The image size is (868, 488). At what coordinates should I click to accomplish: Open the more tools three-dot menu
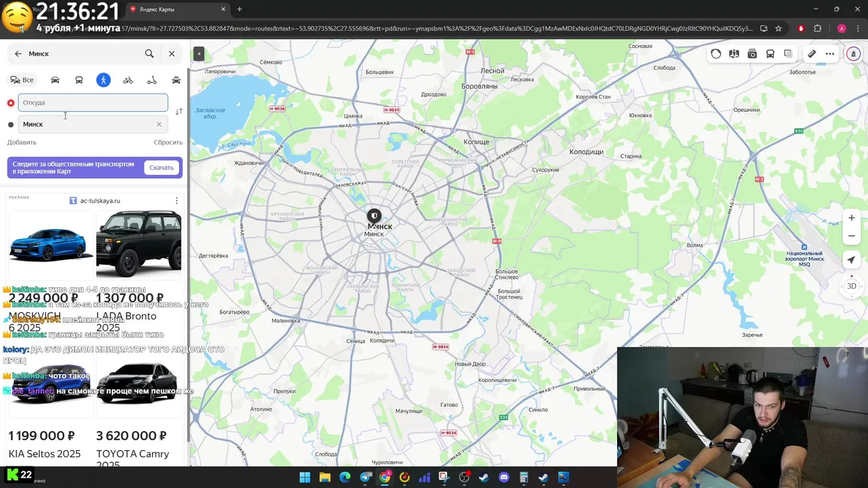[x=830, y=54]
